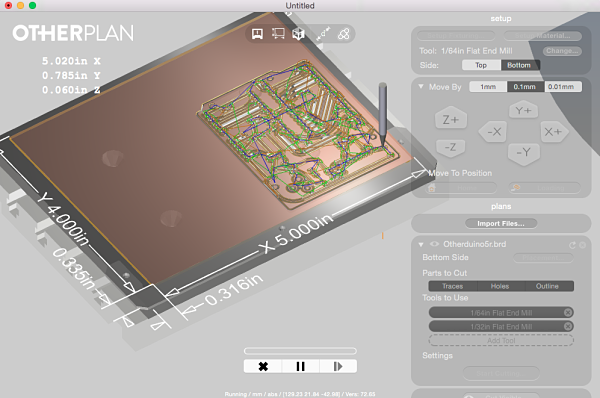Screen dimensions: 600x398
Task: Select the Top side
Action: click(x=481, y=65)
